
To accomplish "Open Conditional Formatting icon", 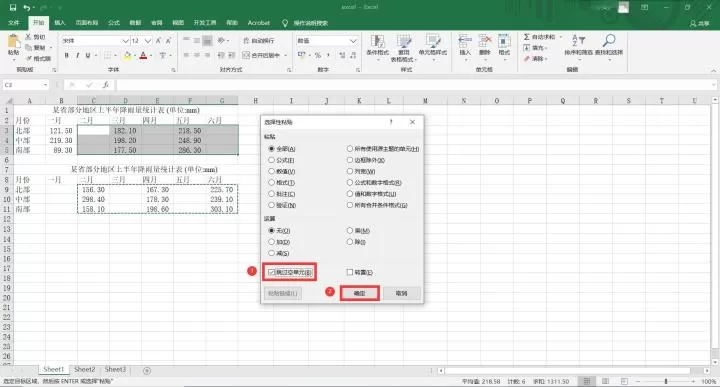I will click(x=377, y=41).
